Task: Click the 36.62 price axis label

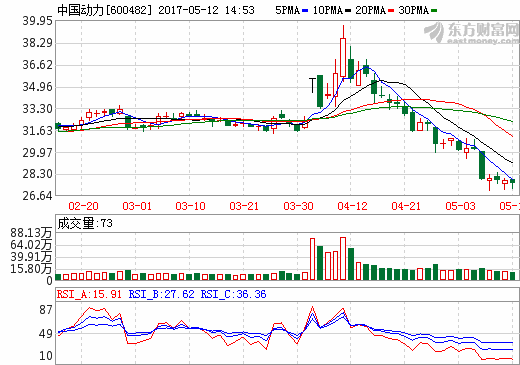Action: coord(38,65)
